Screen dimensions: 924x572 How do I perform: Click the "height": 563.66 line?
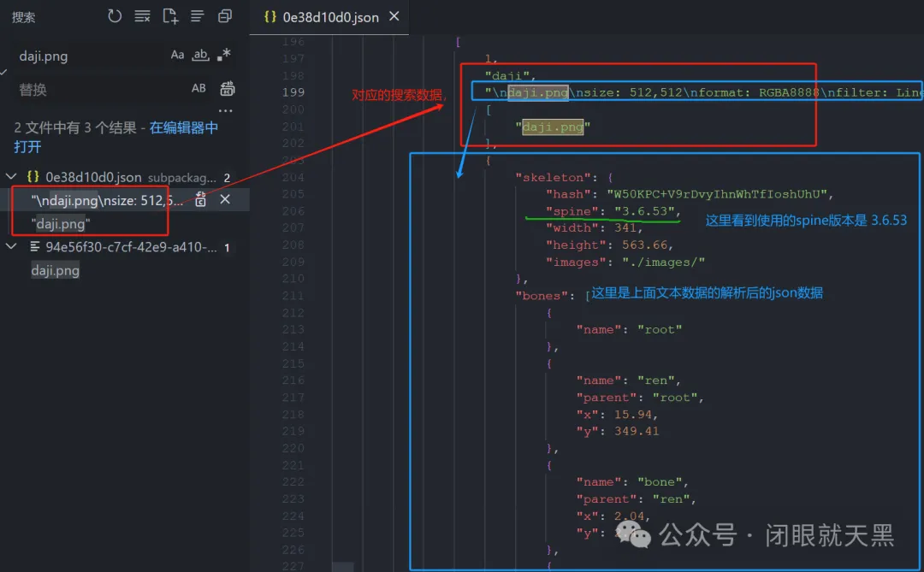[x=609, y=245]
